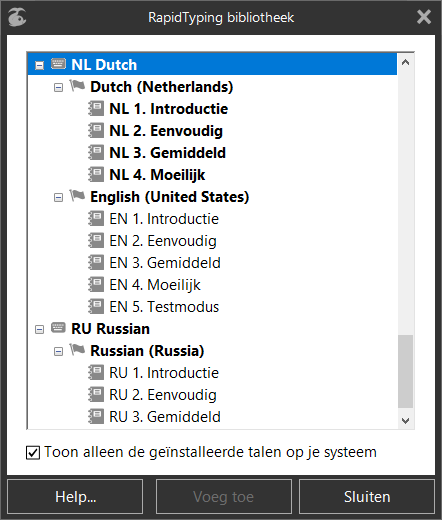The image size is (442, 520).
Task: Click the scrollbar down arrow in course list
Action: point(405,421)
